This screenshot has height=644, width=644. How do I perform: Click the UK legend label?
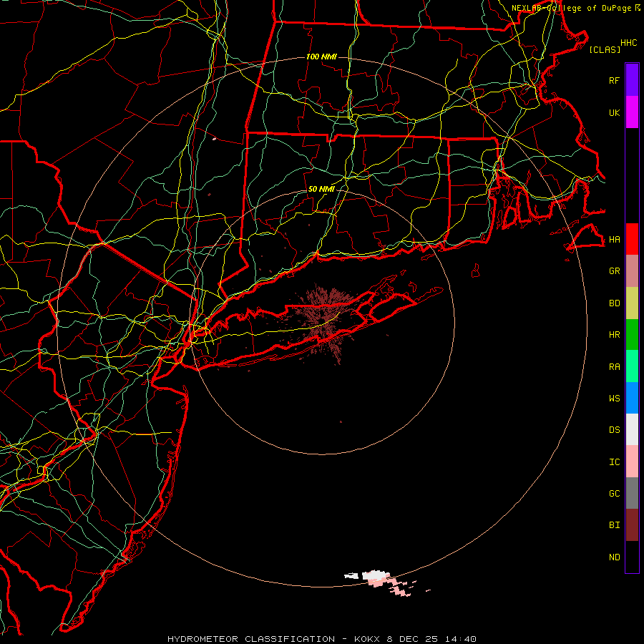click(614, 112)
